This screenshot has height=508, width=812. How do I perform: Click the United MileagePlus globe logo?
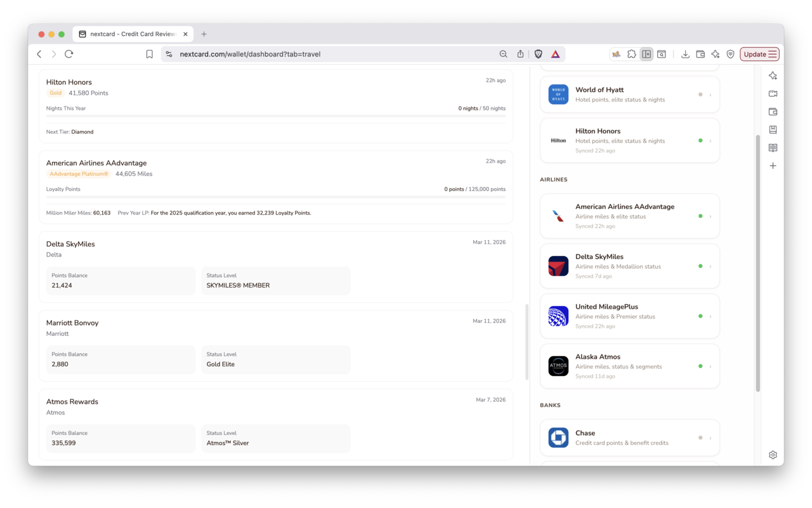pos(558,316)
